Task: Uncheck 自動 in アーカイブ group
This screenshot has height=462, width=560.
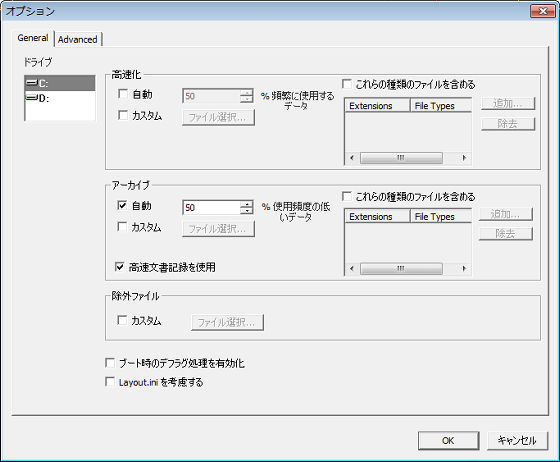Action: tap(122, 205)
